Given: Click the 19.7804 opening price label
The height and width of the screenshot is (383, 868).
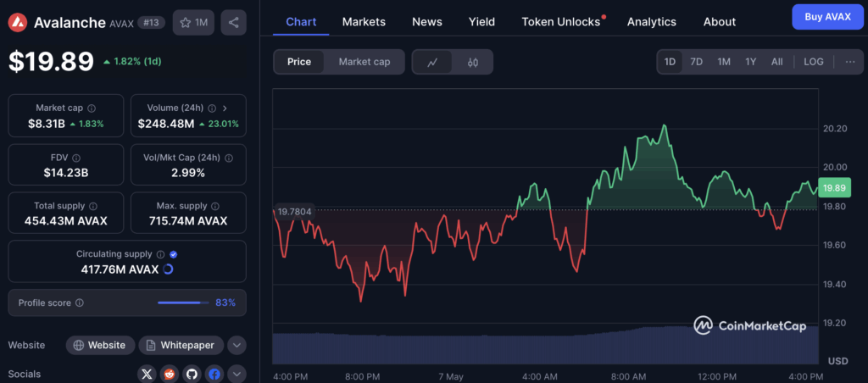Looking at the screenshot, I should click(x=294, y=211).
